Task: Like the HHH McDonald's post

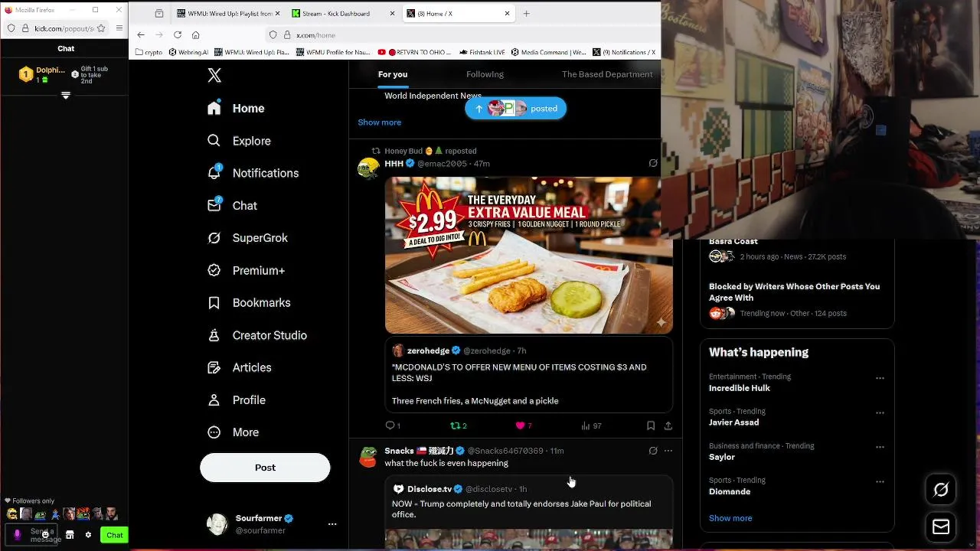Action: [x=524, y=425]
